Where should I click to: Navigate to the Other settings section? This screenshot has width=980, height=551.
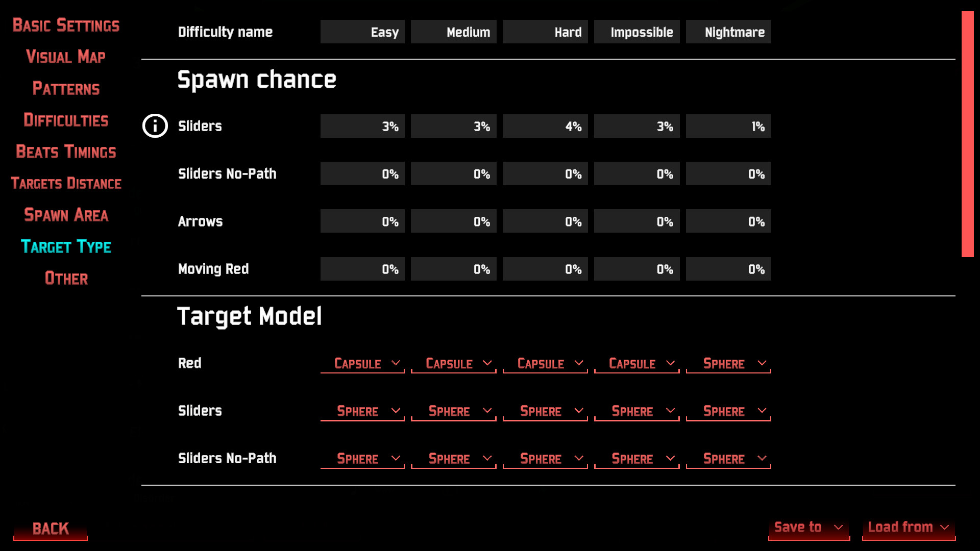[65, 278]
